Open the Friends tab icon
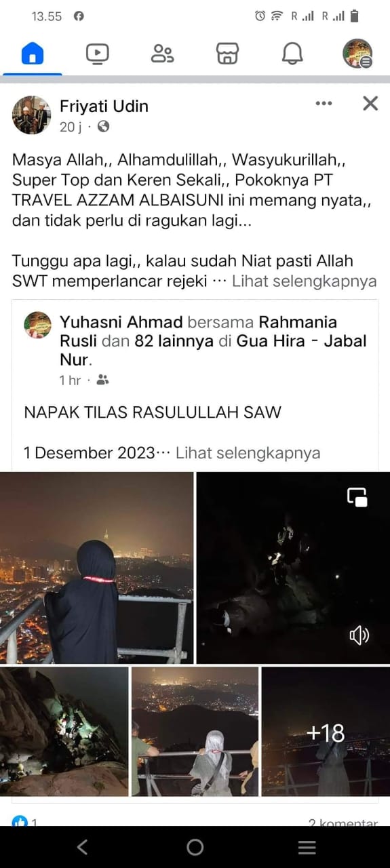This screenshot has height=868, width=390. tap(162, 53)
